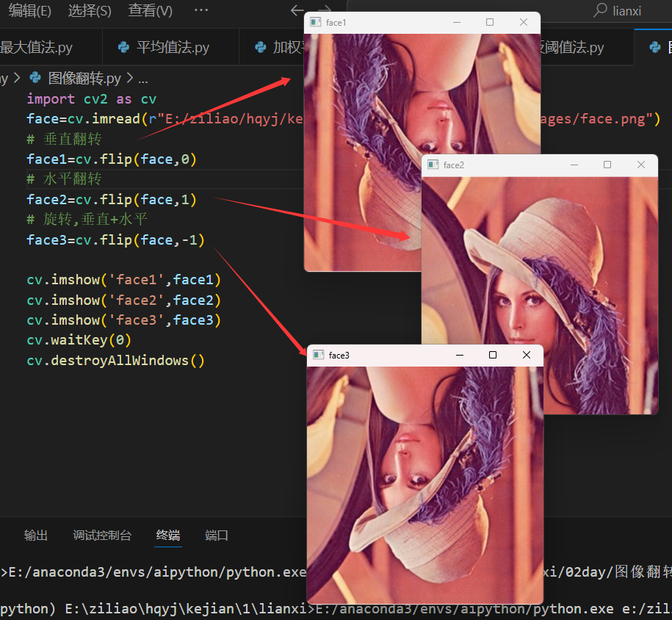Close the face3 window
This screenshot has height=620, width=672.
pos(527,355)
